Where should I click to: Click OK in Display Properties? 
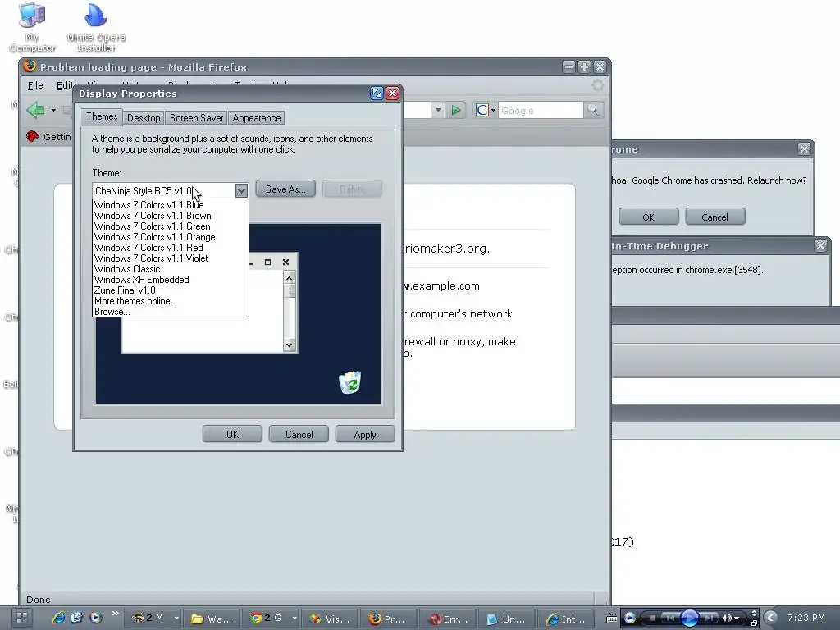tap(232, 435)
